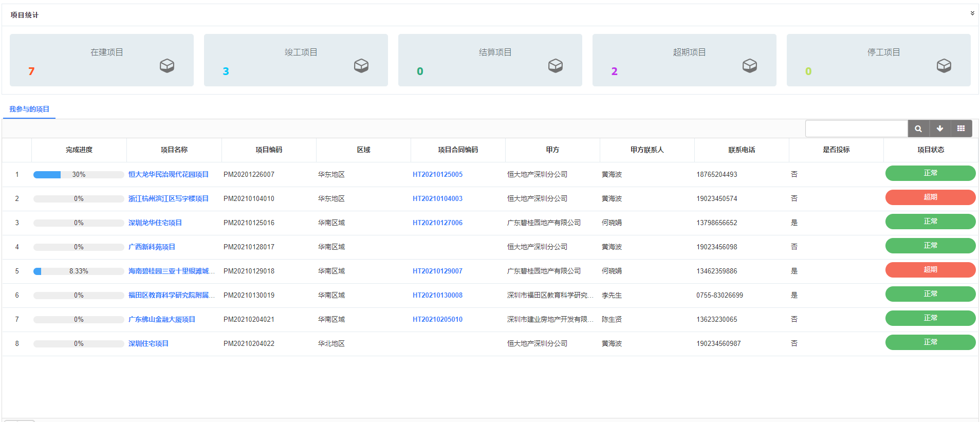Click the cube icon in 竣工项目 card
Screen dimensions: 980x422
[x=361, y=65]
